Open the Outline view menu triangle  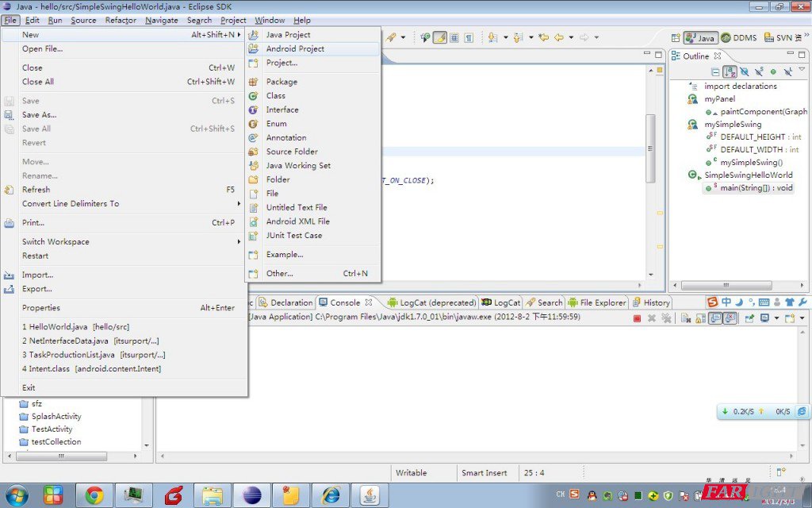pyautogui.click(x=802, y=70)
